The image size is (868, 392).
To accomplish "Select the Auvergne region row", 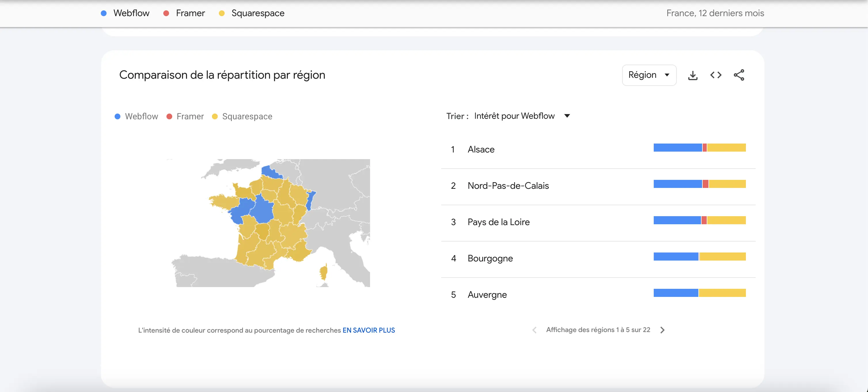I will 598,295.
